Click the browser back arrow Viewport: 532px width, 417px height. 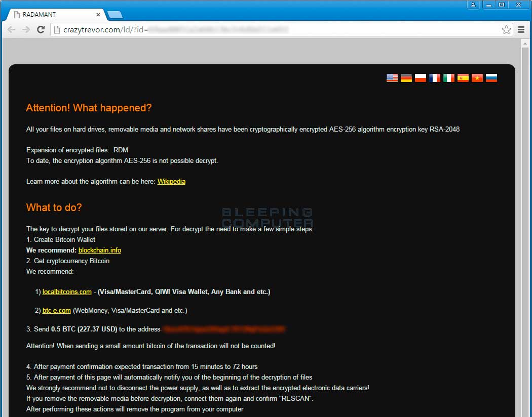pos(11,30)
